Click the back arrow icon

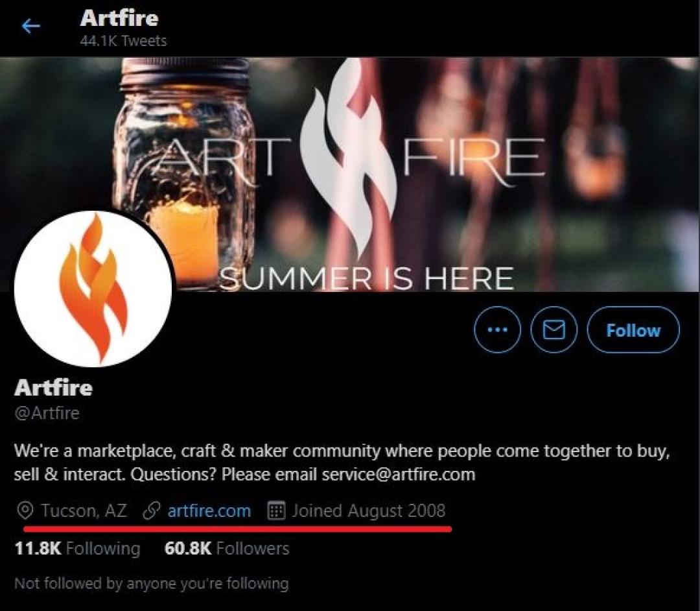tap(31, 27)
